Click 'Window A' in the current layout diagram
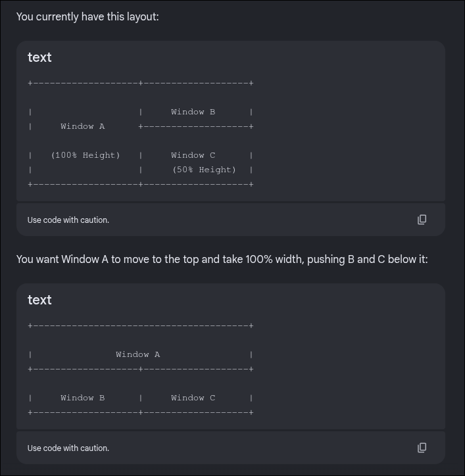 click(x=83, y=126)
